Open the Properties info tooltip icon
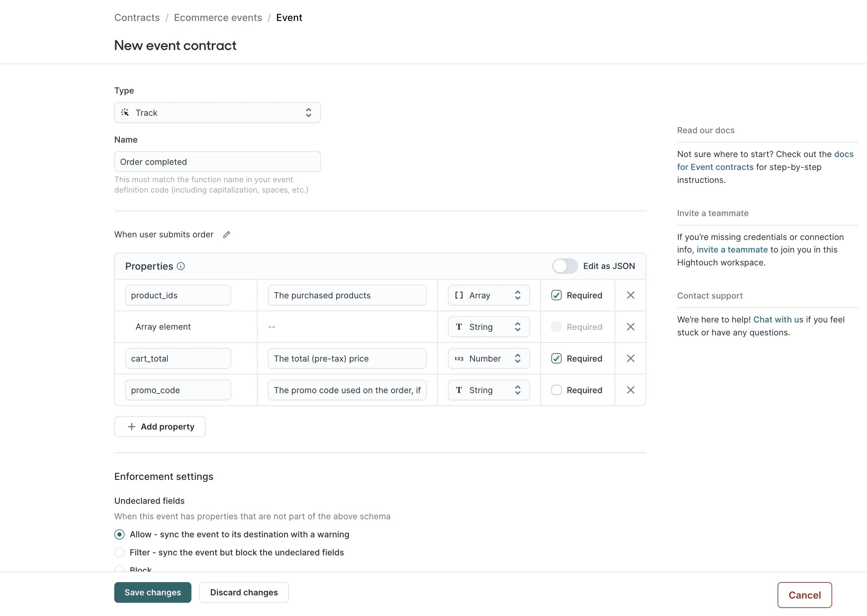867x616 pixels. pyautogui.click(x=181, y=266)
